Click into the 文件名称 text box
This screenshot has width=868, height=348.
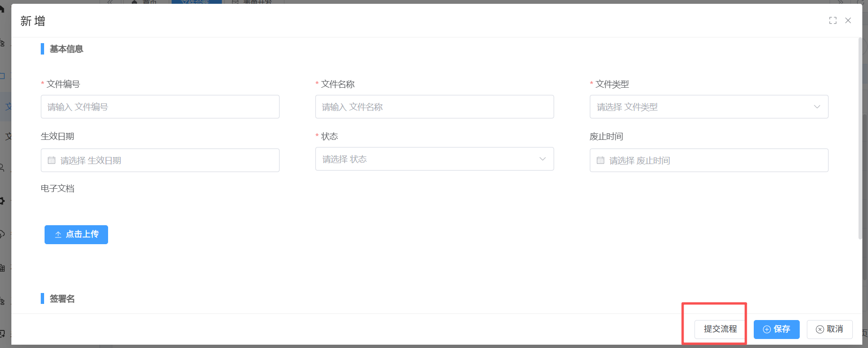coord(434,107)
